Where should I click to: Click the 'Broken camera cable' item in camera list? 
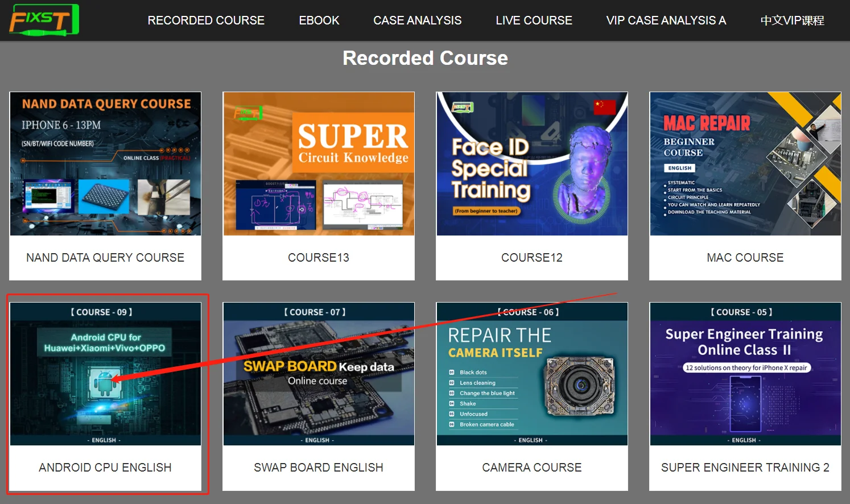point(487,424)
